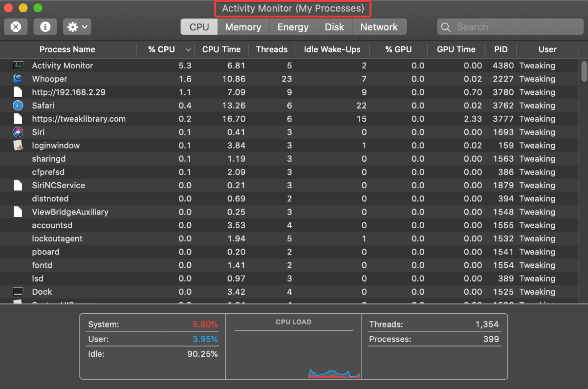588x389 pixels.
Task: Open the Disk tab
Action: click(x=334, y=27)
